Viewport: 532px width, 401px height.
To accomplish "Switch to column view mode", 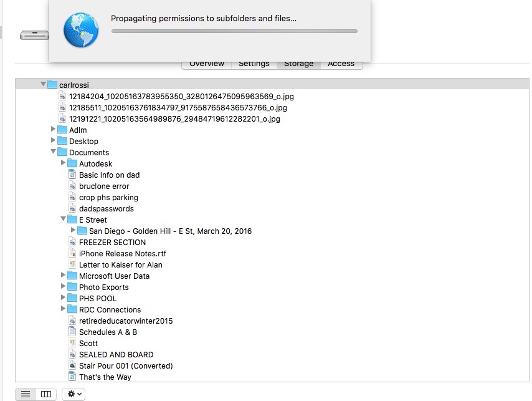I will 46,394.
